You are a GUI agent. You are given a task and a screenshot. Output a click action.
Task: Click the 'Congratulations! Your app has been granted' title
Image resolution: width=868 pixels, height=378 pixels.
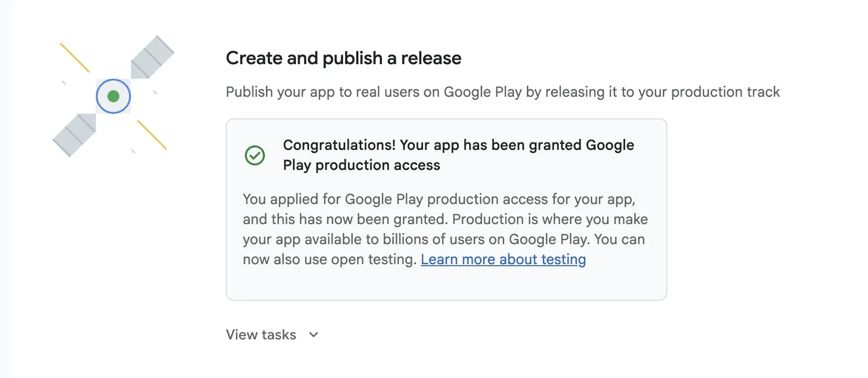click(459, 155)
